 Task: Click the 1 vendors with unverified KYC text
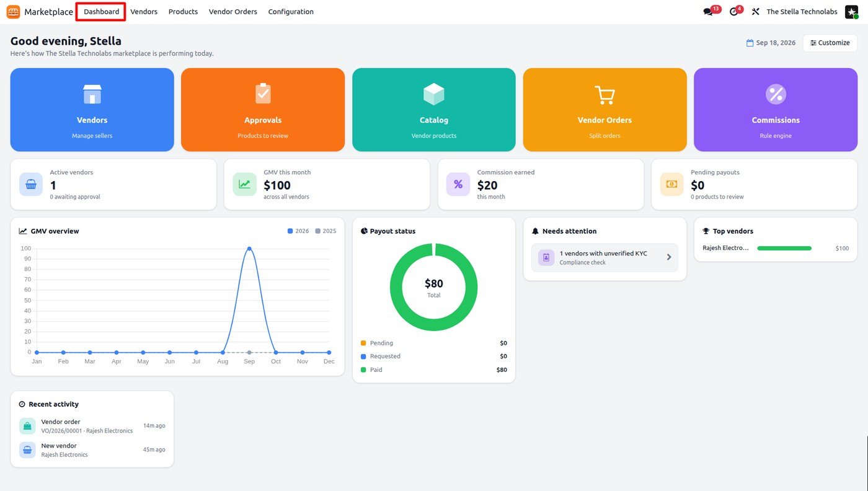(x=603, y=254)
